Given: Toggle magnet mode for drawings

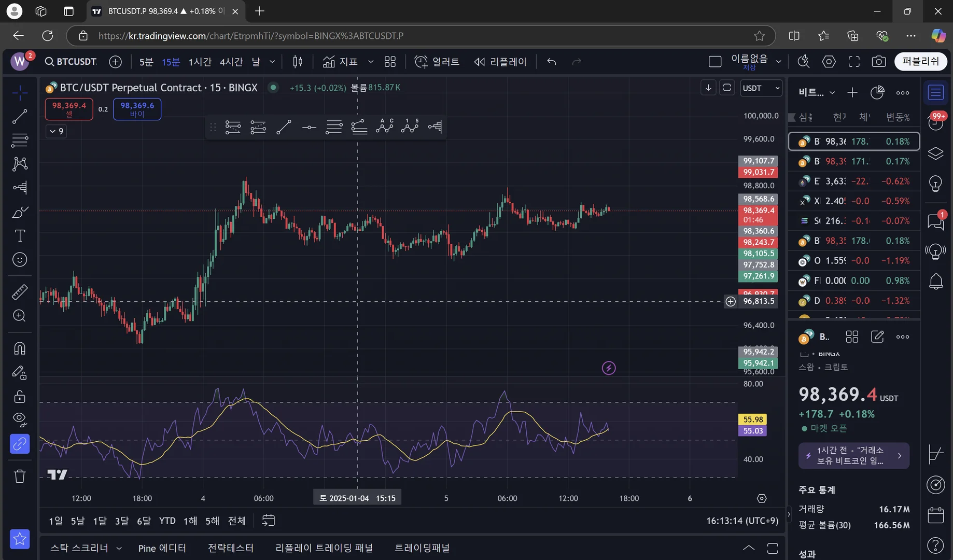Looking at the screenshot, I should (20, 348).
